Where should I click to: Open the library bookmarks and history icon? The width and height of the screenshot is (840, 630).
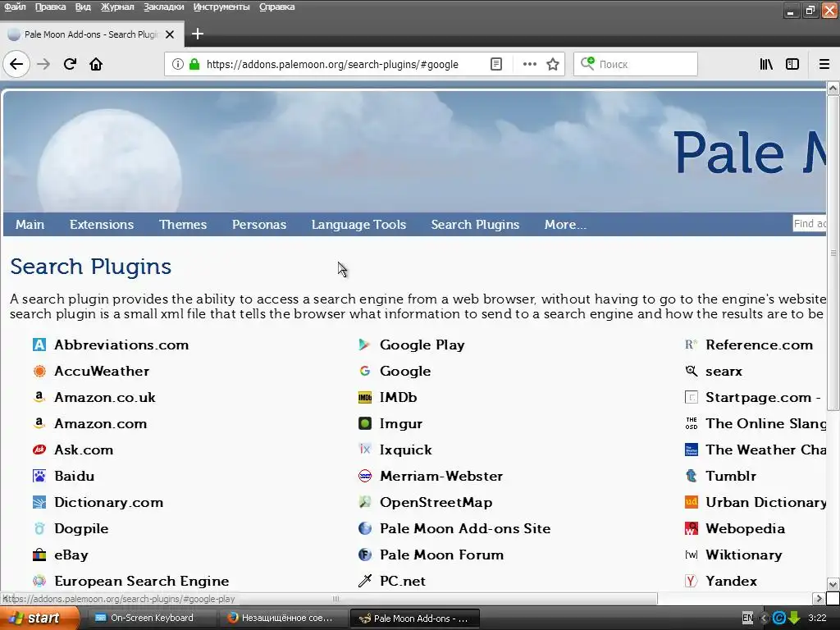(x=766, y=64)
